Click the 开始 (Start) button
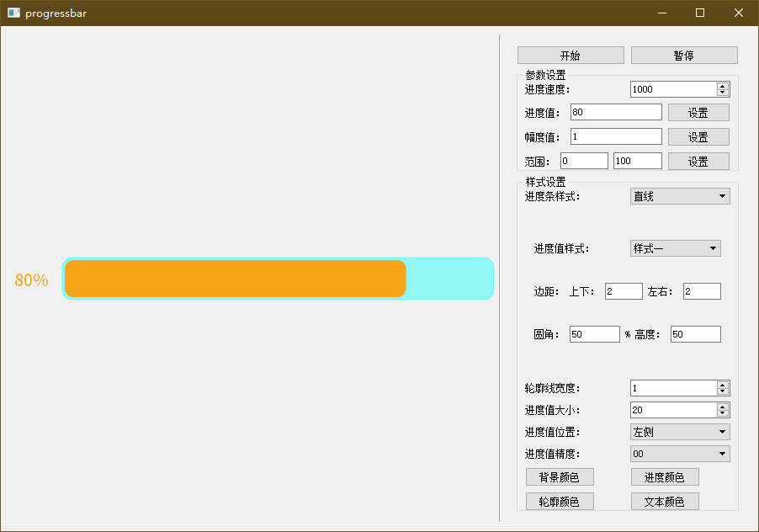759x532 pixels. (x=570, y=55)
